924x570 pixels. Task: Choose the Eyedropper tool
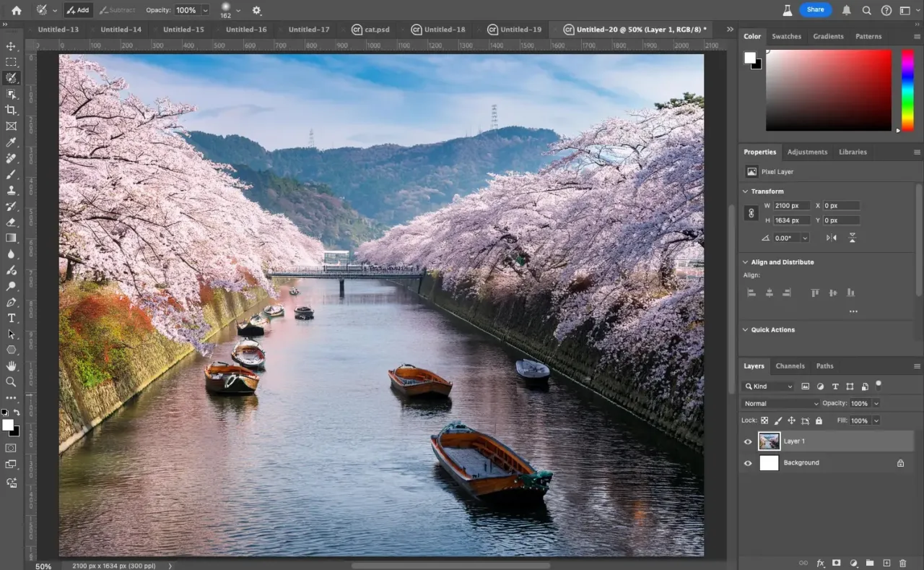point(10,142)
